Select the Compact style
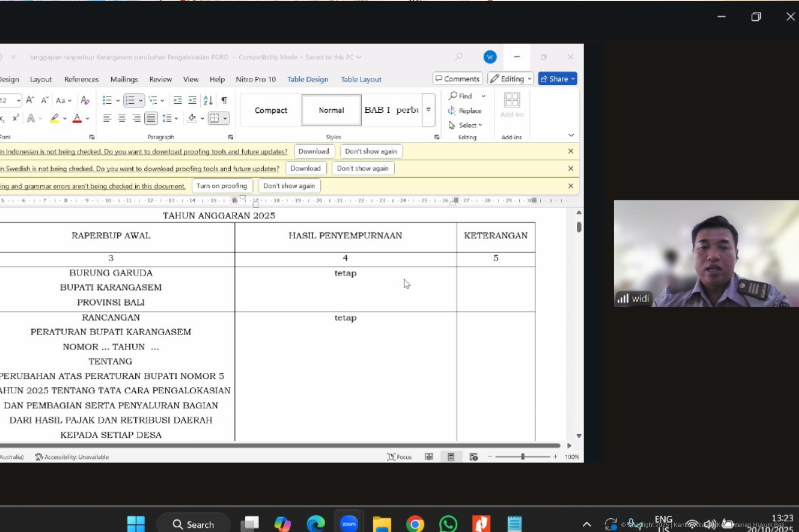 point(271,110)
